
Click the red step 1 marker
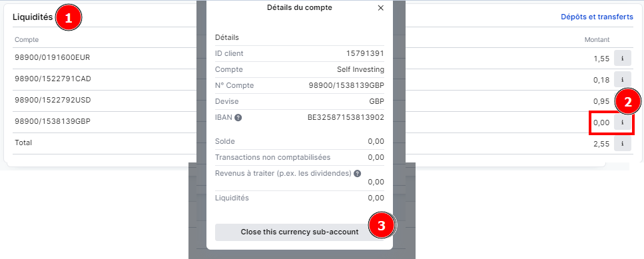(69, 19)
